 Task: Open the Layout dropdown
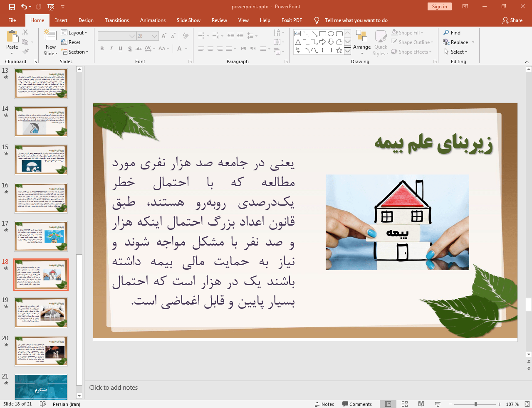coord(74,32)
